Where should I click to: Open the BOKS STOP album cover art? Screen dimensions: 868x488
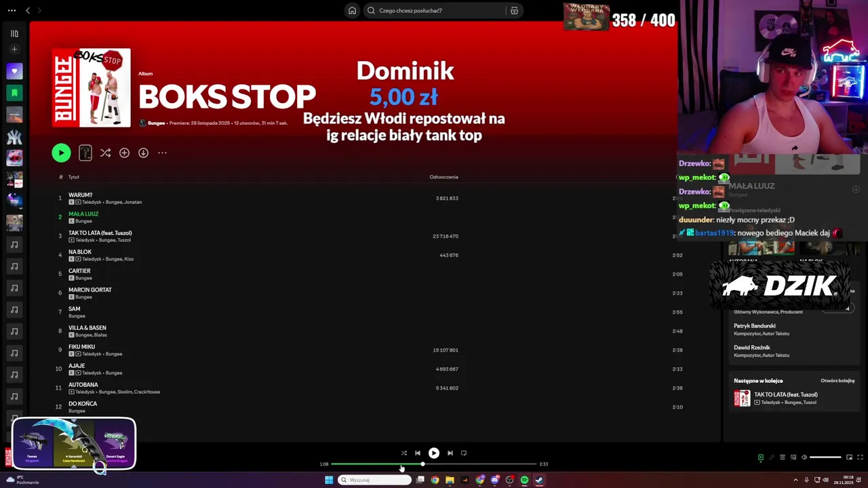(91, 87)
